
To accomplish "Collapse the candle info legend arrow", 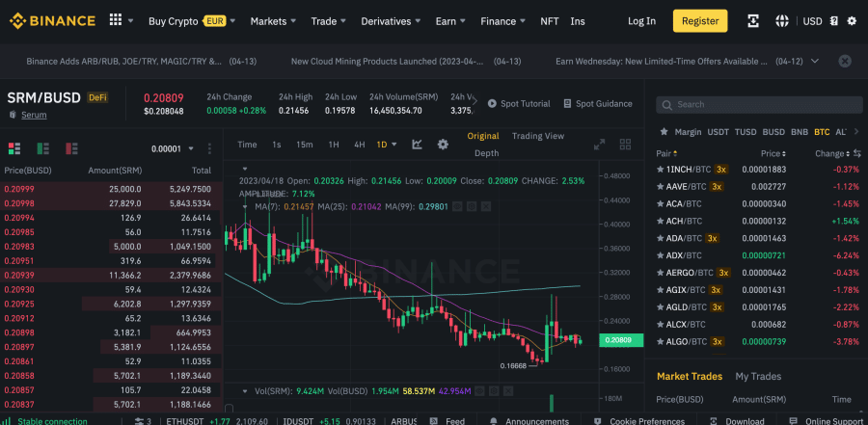I will point(245,169).
